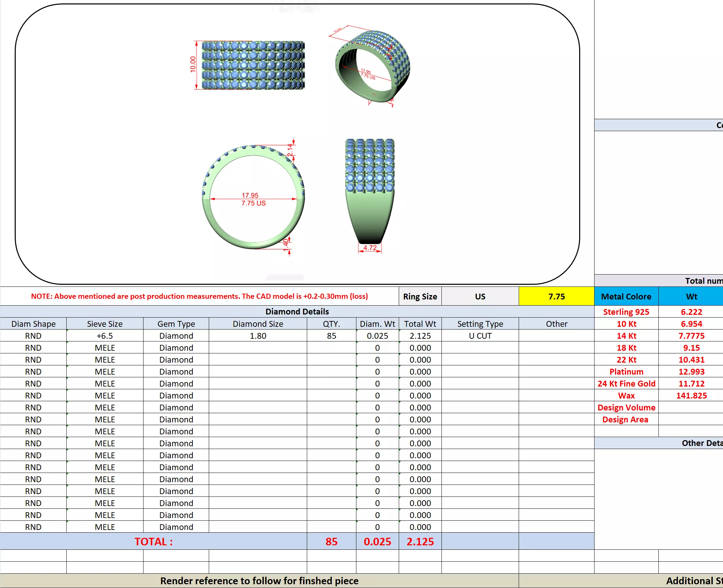
Task: Click the perspective ring render image
Action: coord(372,67)
